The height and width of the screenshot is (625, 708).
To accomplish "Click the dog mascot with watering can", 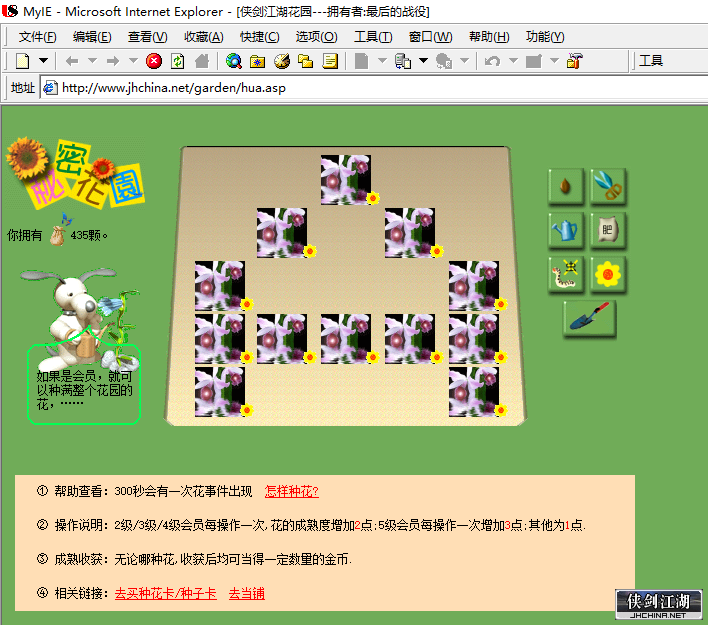I will 80,318.
